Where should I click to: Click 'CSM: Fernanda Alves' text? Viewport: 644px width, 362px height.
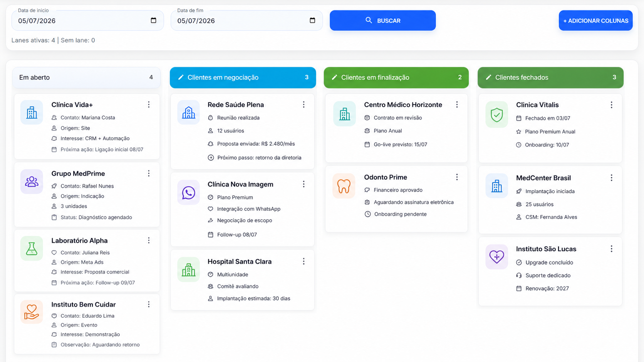[x=551, y=217]
